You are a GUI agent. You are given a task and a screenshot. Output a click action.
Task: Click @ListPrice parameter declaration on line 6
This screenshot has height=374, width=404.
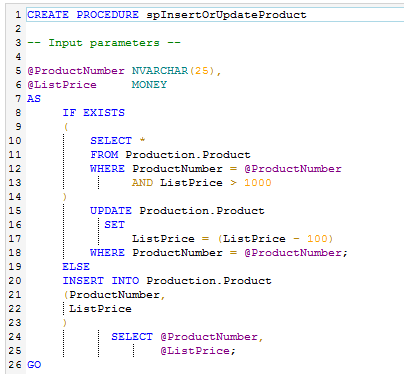[x=62, y=85]
